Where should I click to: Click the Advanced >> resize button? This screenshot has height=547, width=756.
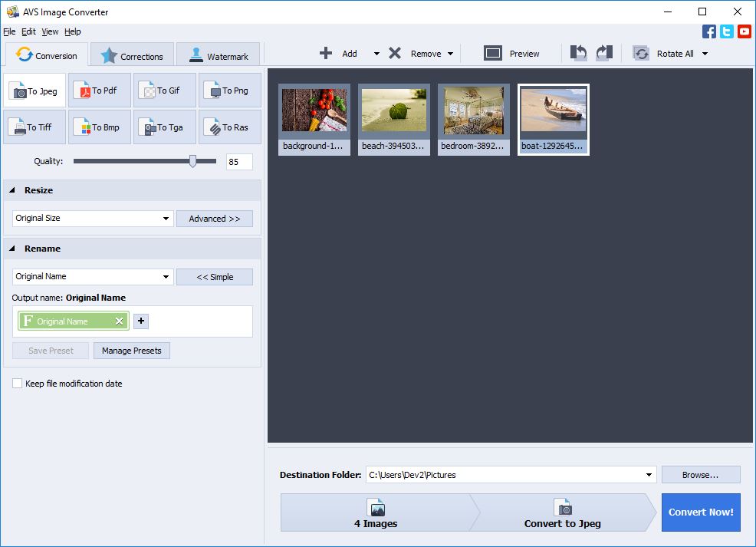point(215,219)
